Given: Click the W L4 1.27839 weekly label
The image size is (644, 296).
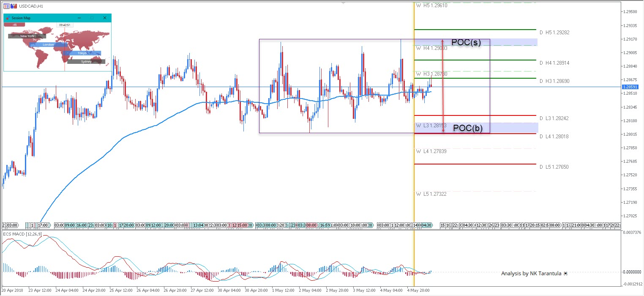Looking at the screenshot, I should (431, 151).
